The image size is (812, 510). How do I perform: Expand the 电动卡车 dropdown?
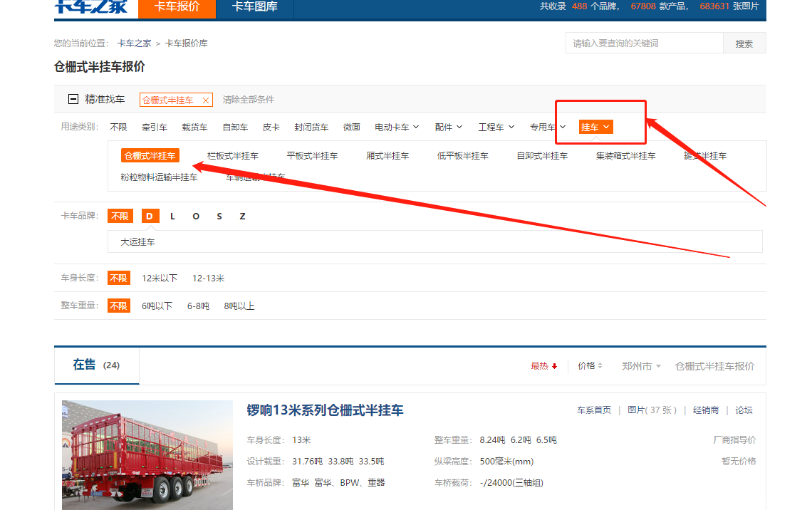[397, 127]
